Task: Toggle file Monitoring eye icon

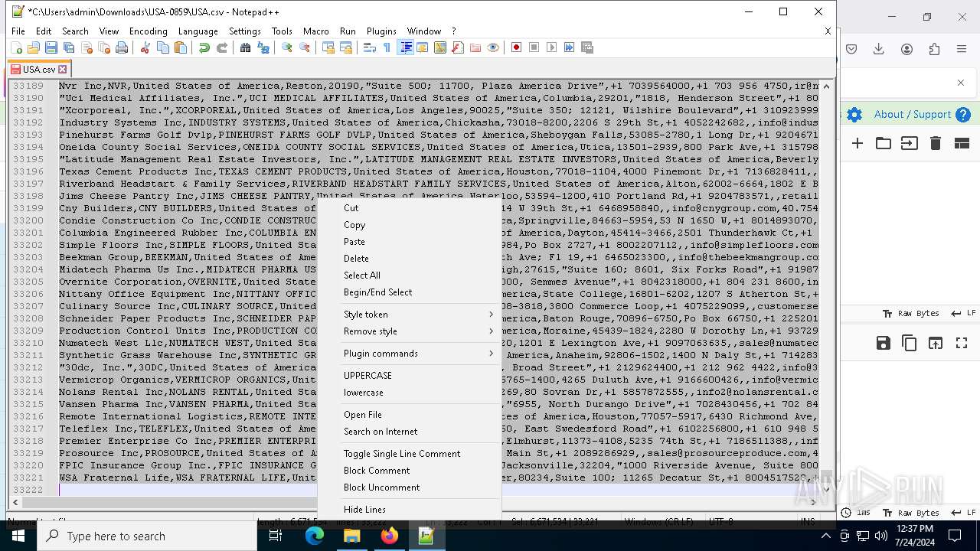Action: pyautogui.click(x=493, y=47)
